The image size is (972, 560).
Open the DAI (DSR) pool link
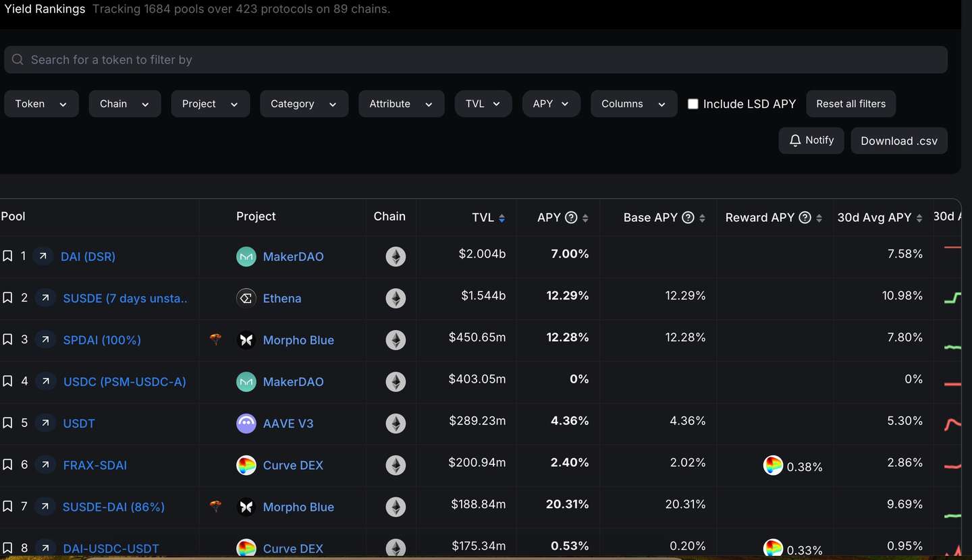(88, 256)
